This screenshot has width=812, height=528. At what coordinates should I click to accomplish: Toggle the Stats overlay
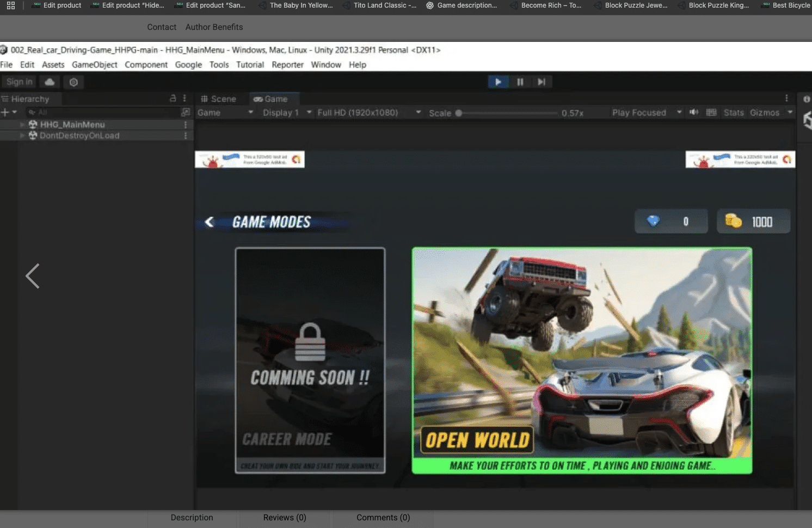coord(733,113)
